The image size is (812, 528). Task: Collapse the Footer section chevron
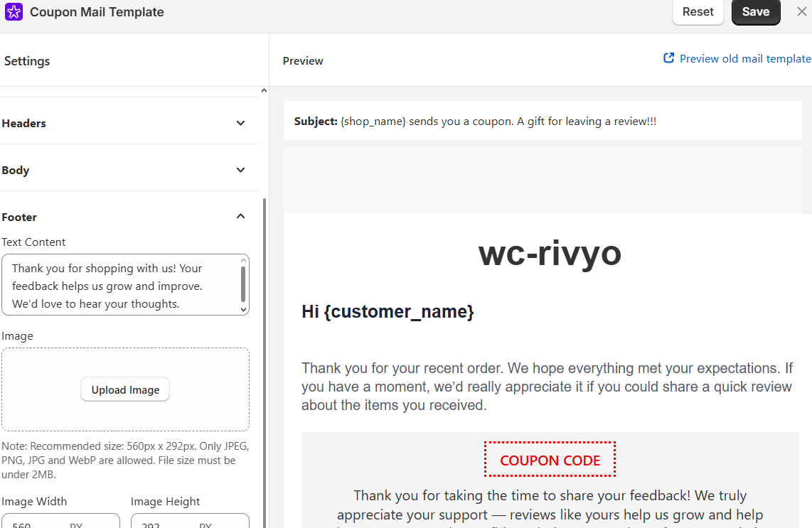(x=240, y=216)
